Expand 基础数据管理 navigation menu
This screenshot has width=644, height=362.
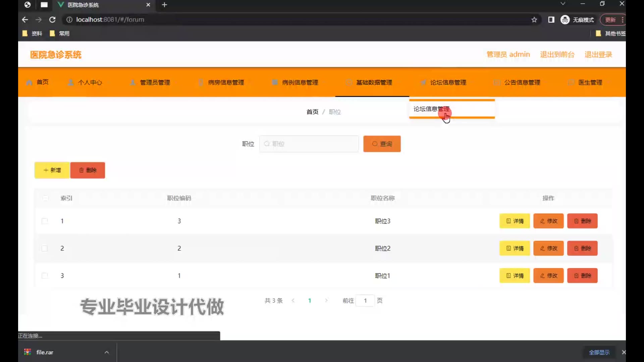coord(374,82)
